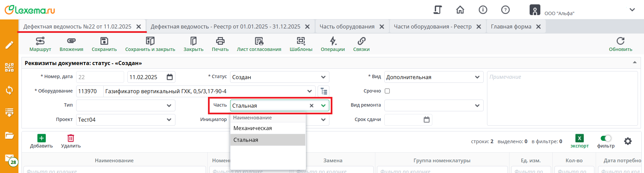The image size is (644, 173).
Task: Expand the Оборудование dropdown
Action: tap(310, 91)
